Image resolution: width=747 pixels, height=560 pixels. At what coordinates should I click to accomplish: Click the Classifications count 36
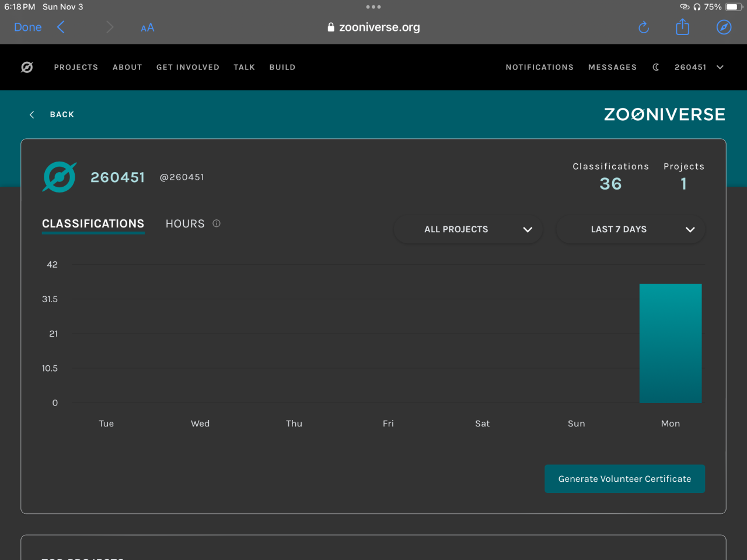tap(611, 184)
